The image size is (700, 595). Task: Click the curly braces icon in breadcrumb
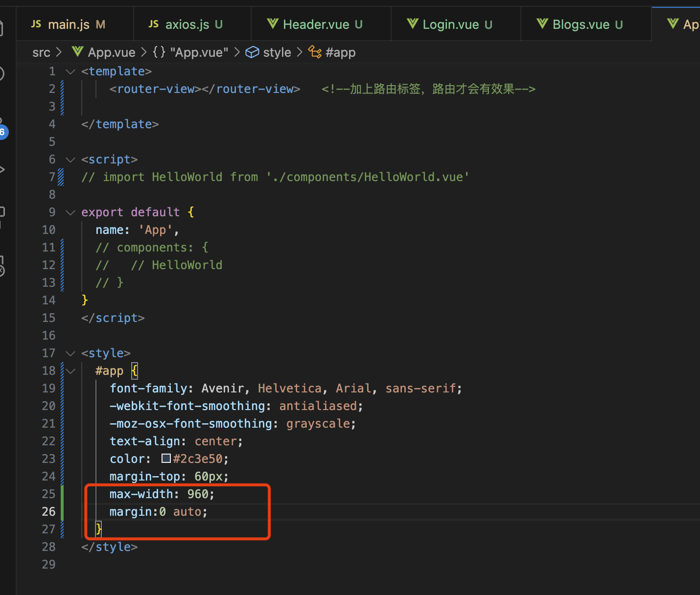[159, 52]
